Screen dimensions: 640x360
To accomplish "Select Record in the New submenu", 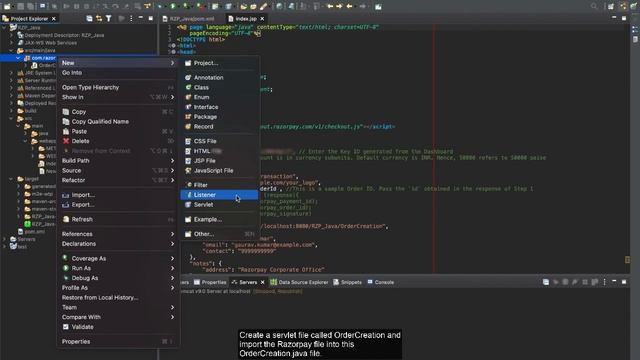I will [219, 127].
